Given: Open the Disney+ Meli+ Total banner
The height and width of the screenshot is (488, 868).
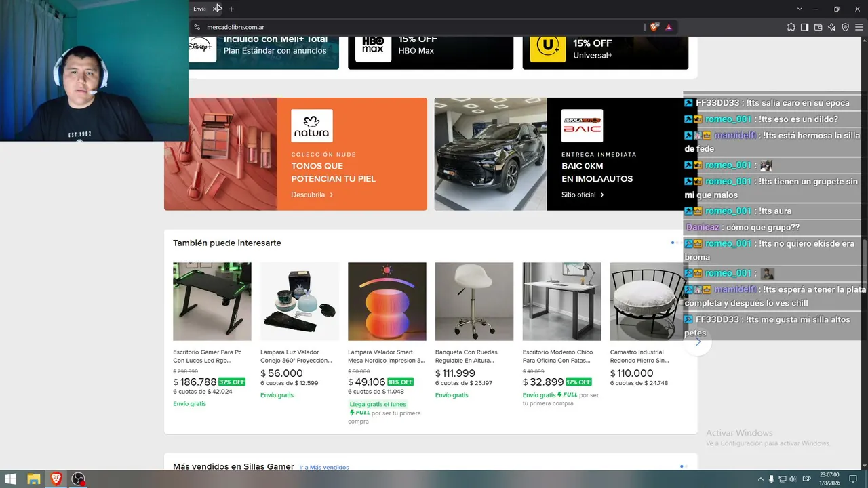Looking at the screenshot, I should [x=264, y=53].
